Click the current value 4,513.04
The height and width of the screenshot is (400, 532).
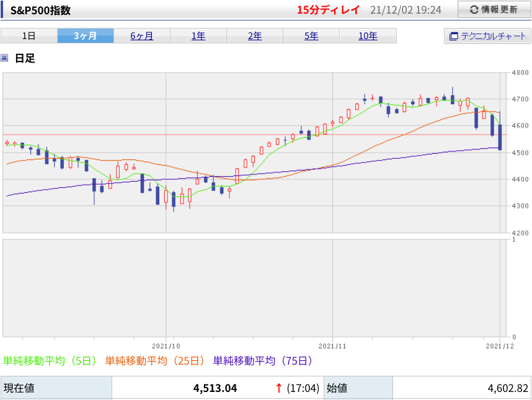coord(215,388)
